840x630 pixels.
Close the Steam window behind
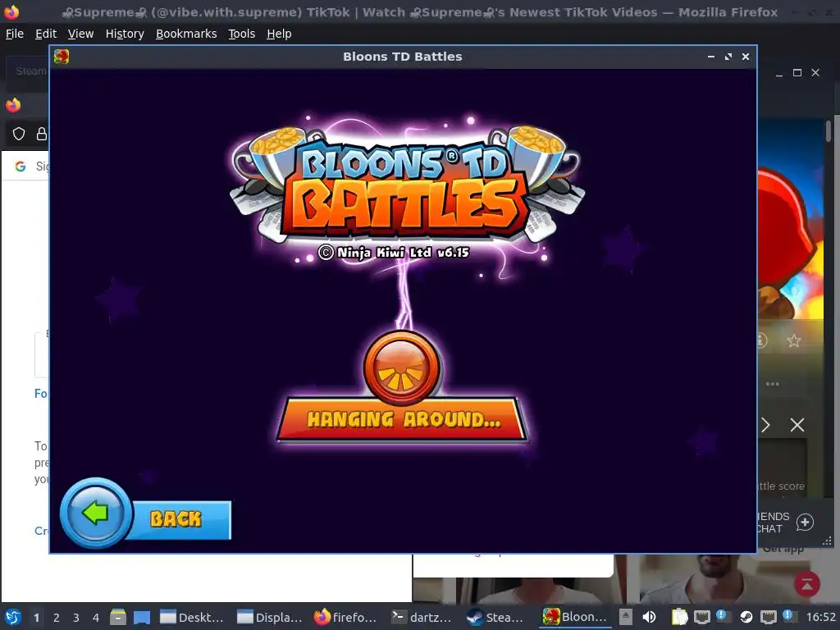[x=815, y=73]
